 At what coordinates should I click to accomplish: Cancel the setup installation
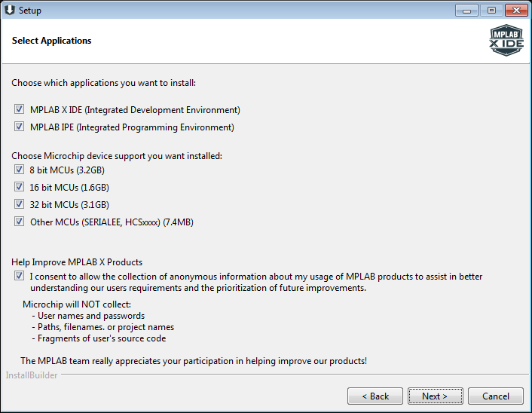495,396
